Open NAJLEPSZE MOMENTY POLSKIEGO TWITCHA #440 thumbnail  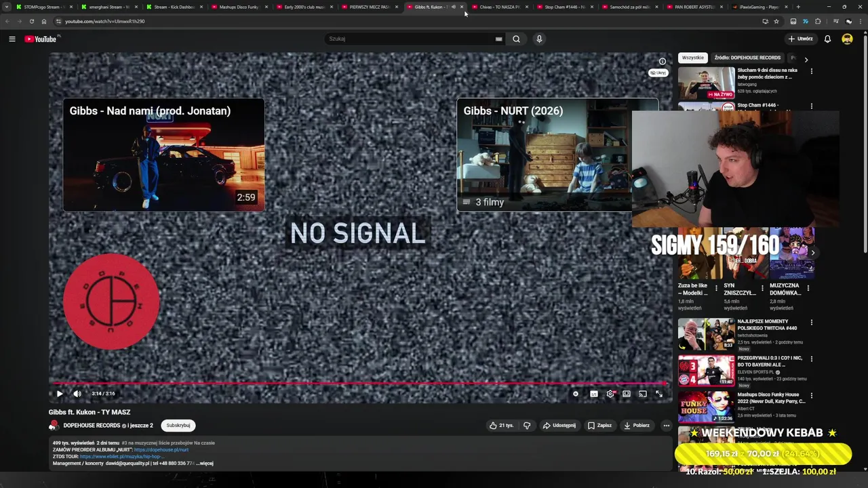[x=706, y=334]
